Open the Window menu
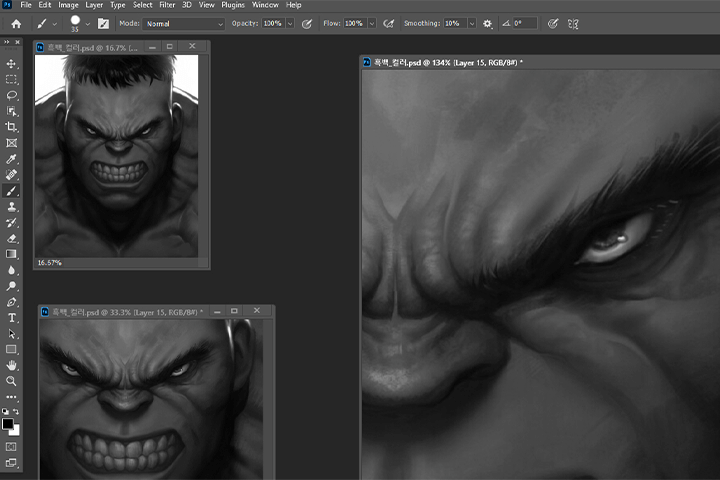The width and height of the screenshot is (720, 480). 265,5
